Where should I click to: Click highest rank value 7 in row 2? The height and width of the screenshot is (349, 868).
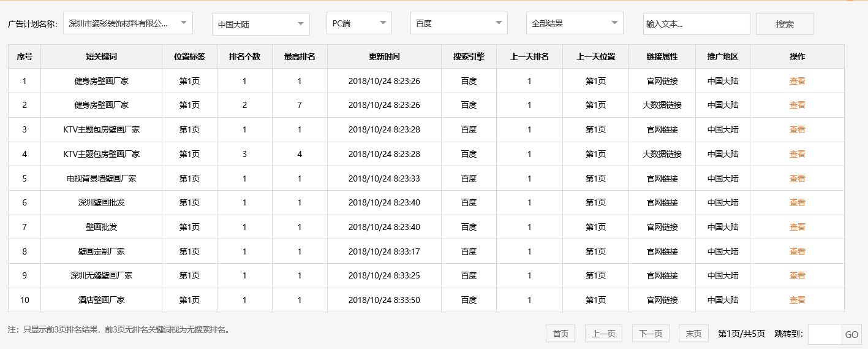[x=300, y=105]
